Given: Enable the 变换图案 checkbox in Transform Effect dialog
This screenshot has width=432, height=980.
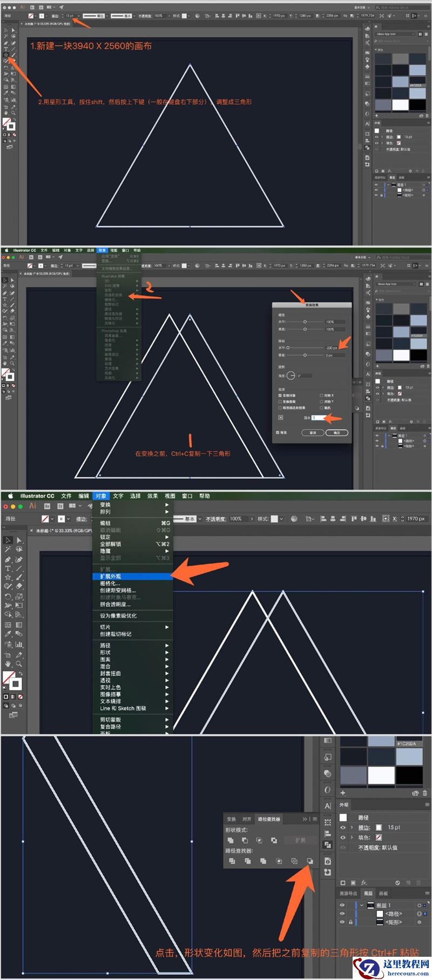Looking at the screenshot, I should pos(280,401).
